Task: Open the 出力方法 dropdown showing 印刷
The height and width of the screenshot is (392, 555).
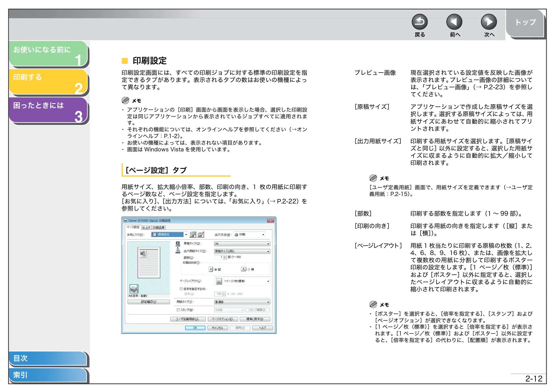Action: tap(249, 235)
